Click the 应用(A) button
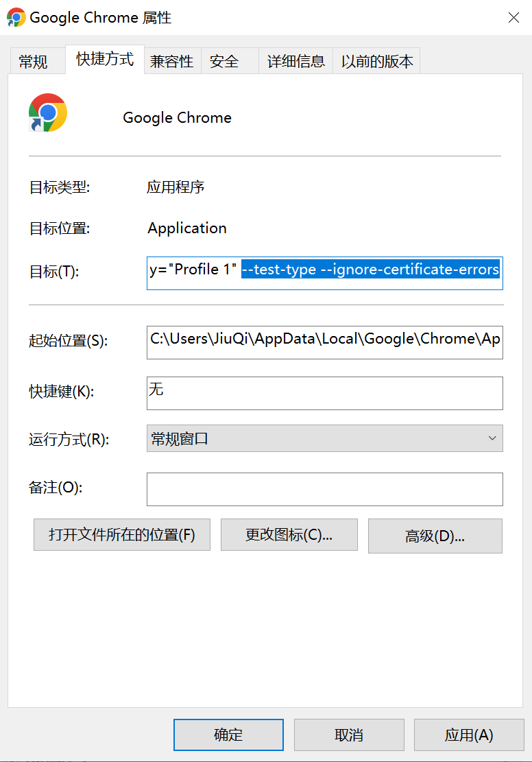Image resolution: width=532 pixels, height=762 pixels. point(469,735)
